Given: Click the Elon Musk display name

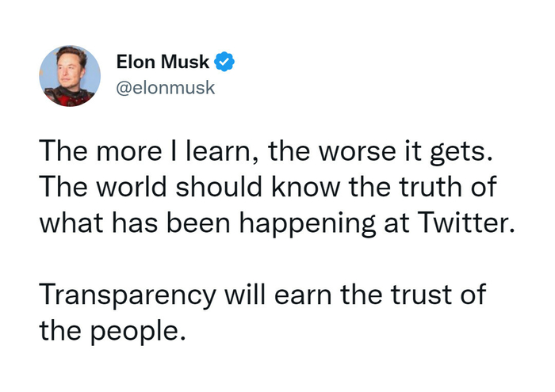Looking at the screenshot, I should tap(163, 61).
